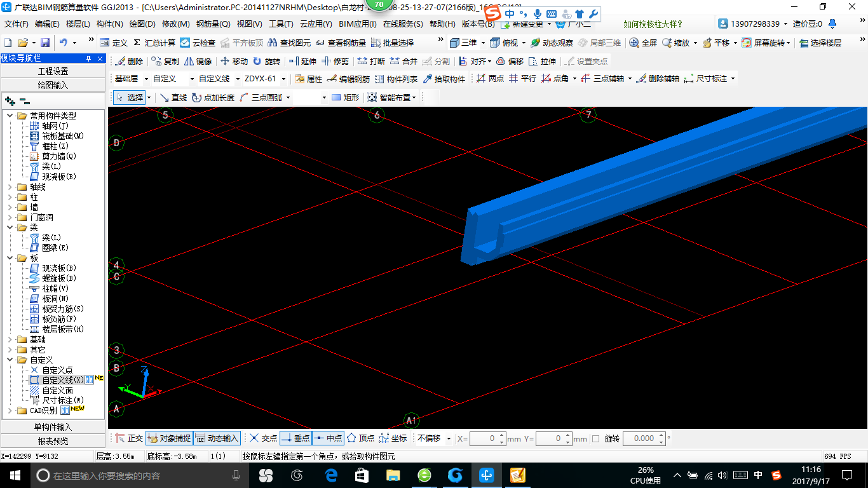Expand the 门窗洞 tree node
This screenshot has width=868, height=488.
tap(10, 217)
